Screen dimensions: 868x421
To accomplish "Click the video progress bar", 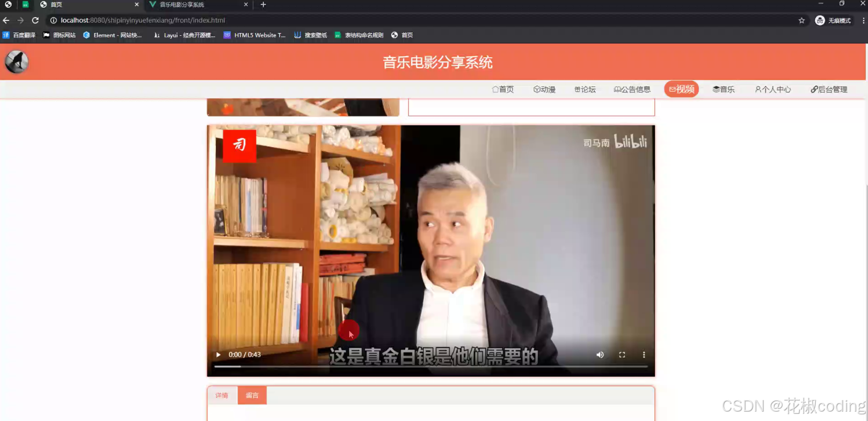I will click(x=431, y=367).
